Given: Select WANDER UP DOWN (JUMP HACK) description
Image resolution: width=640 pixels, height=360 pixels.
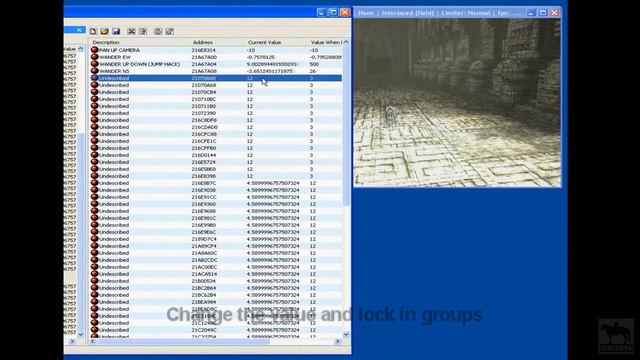Looking at the screenshot, I should 140,64.
